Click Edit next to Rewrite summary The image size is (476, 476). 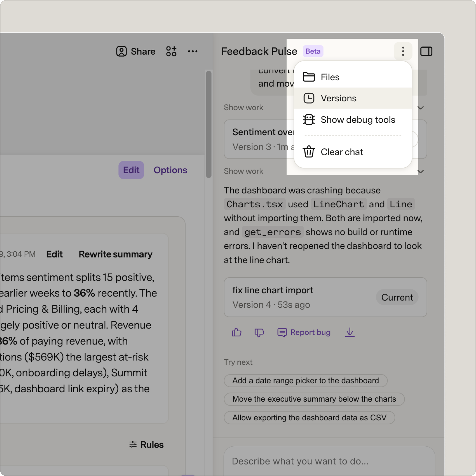pos(55,254)
